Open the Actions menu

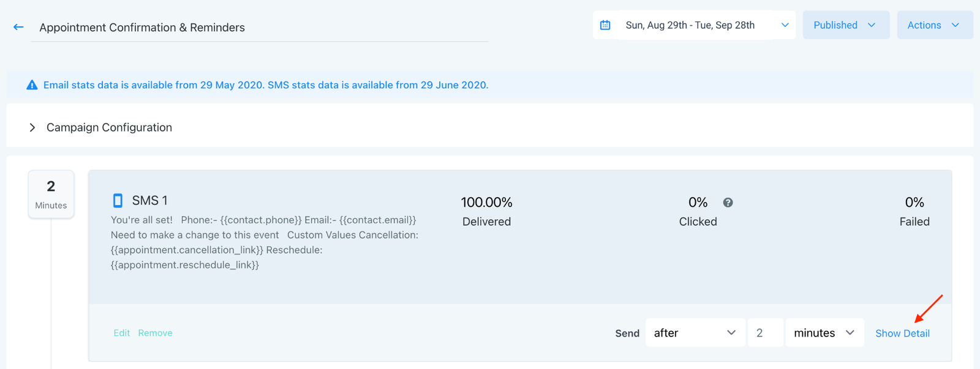tap(933, 25)
